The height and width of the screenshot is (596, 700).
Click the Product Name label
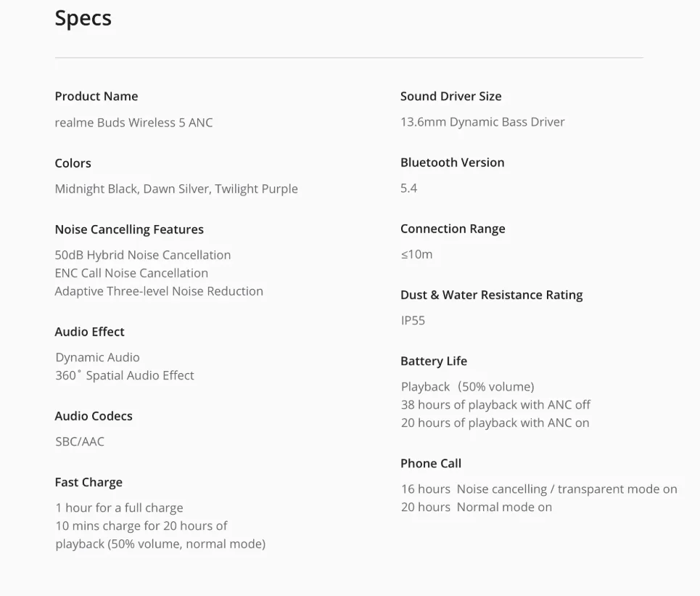coord(96,97)
